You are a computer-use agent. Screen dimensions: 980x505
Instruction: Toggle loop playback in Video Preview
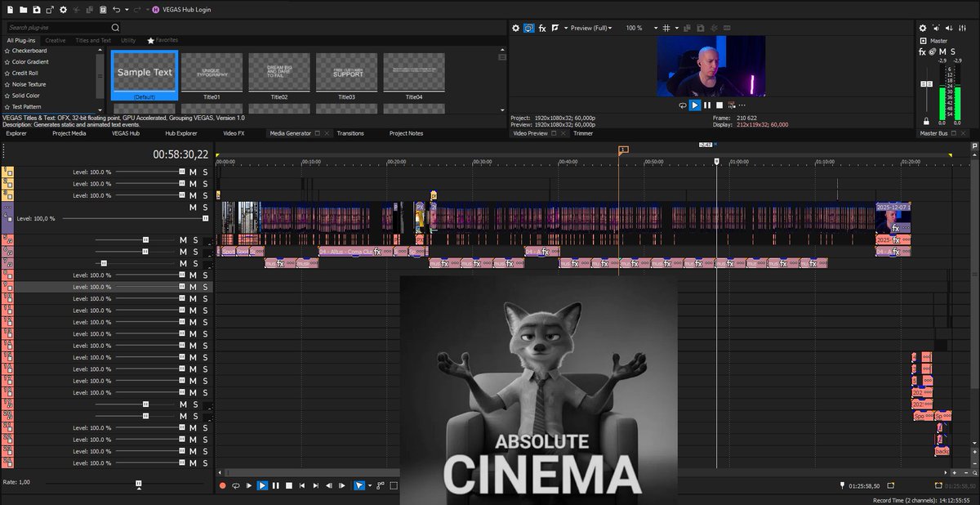pyautogui.click(x=683, y=105)
